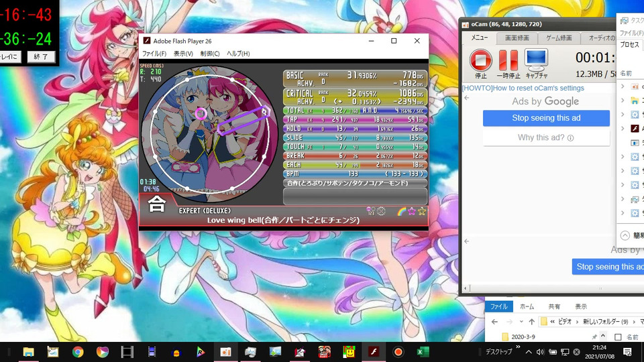Expand the bottommost process row in Task Manager
Screen dimensions: 644x362
623,213
